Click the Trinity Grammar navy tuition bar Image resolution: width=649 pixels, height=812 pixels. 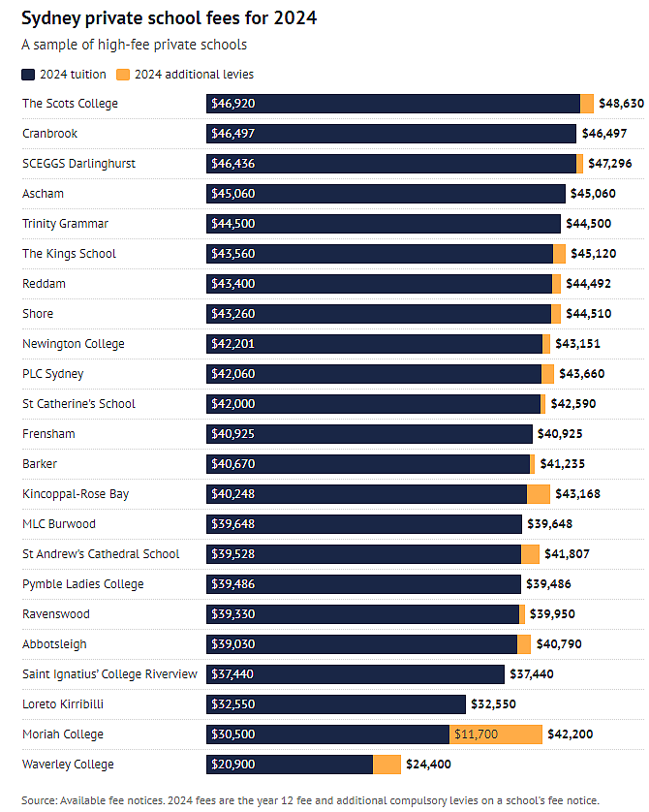tap(384, 224)
